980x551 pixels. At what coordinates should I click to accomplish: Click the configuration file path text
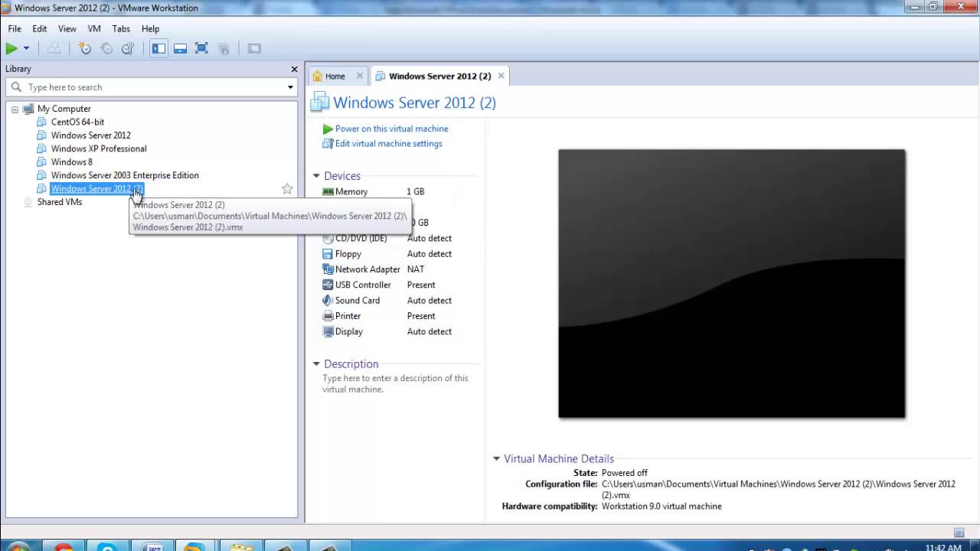[779, 490]
